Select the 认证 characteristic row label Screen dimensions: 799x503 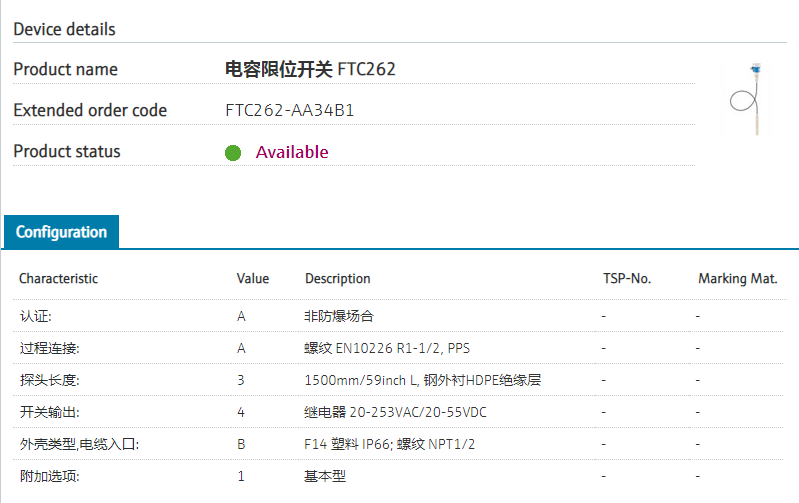point(36,316)
